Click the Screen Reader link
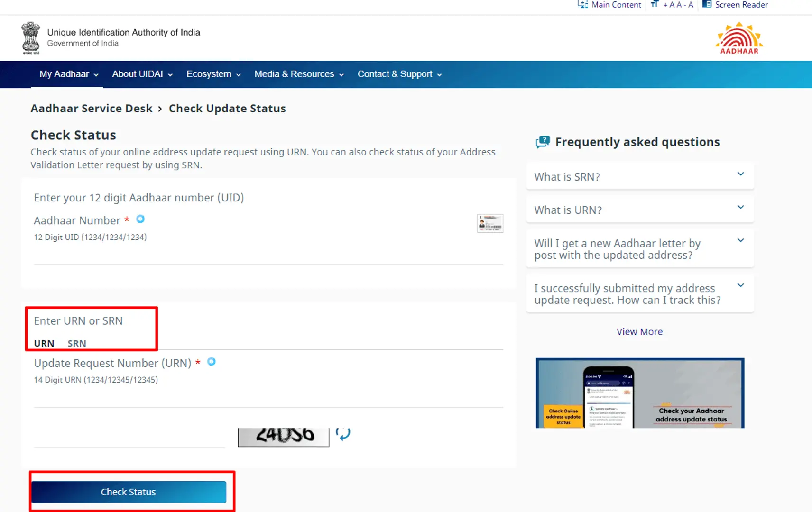The height and width of the screenshot is (512, 812). point(741,4)
